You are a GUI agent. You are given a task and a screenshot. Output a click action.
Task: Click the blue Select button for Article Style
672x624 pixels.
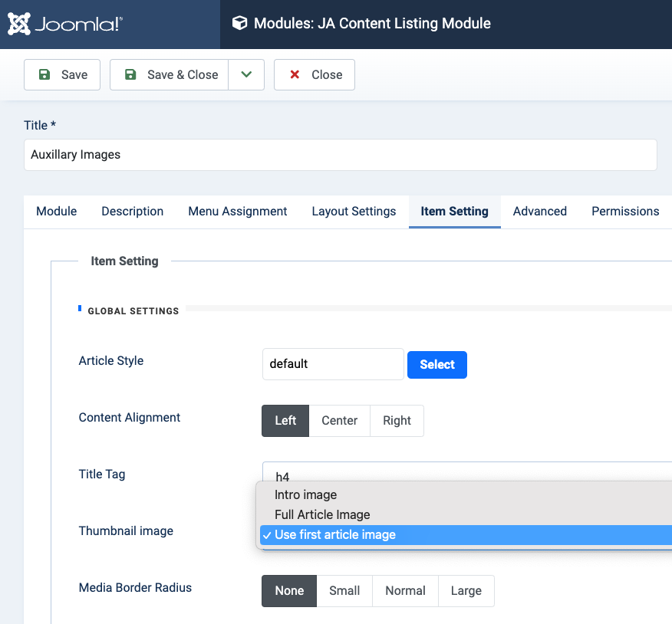437,364
